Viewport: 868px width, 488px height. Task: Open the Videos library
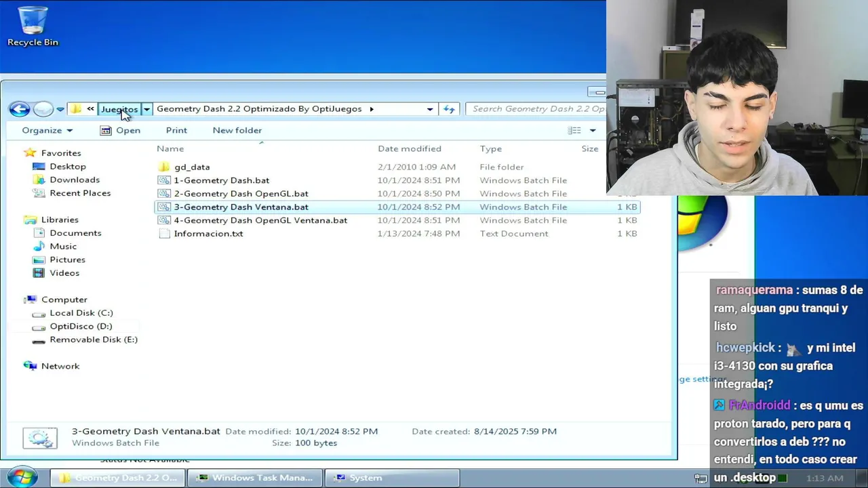tap(64, 273)
